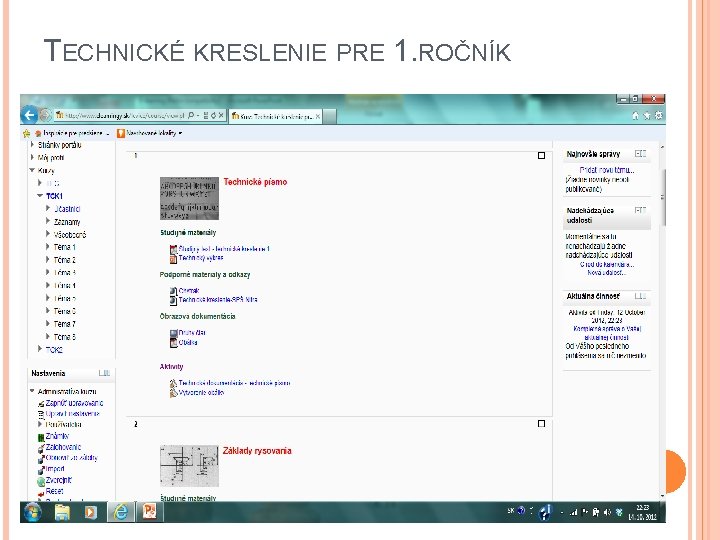Image resolution: width=720 pixels, height=540 pixels.
Task: Open the study text PDF icon
Action: (x=173, y=249)
